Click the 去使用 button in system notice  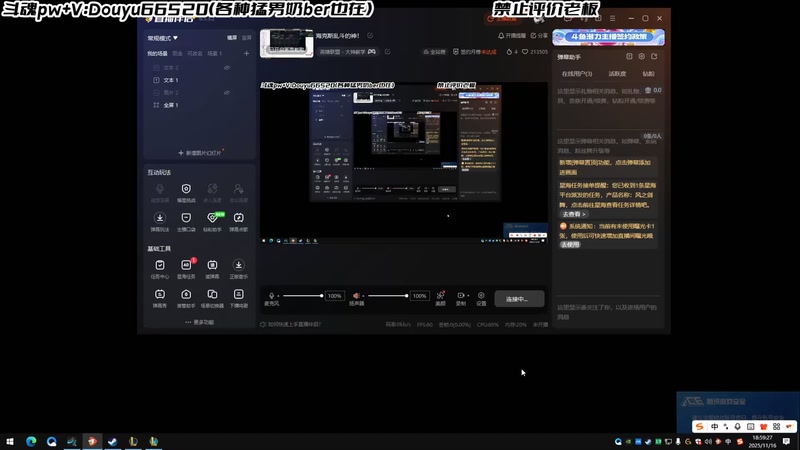570,244
